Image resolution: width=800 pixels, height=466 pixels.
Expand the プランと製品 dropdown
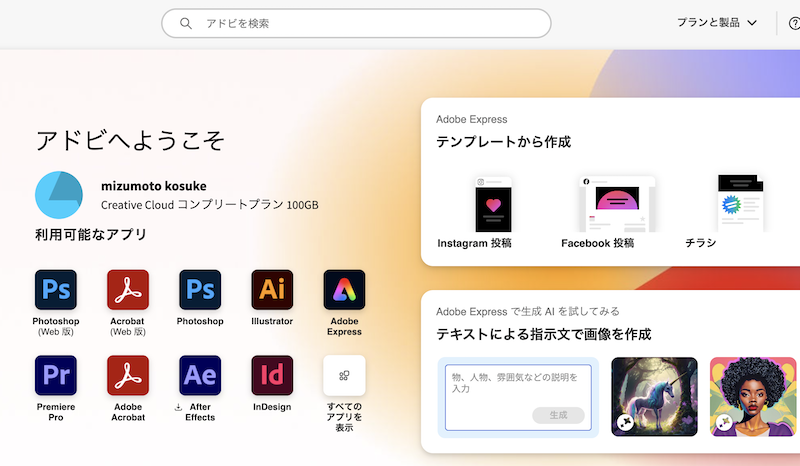pos(717,22)
